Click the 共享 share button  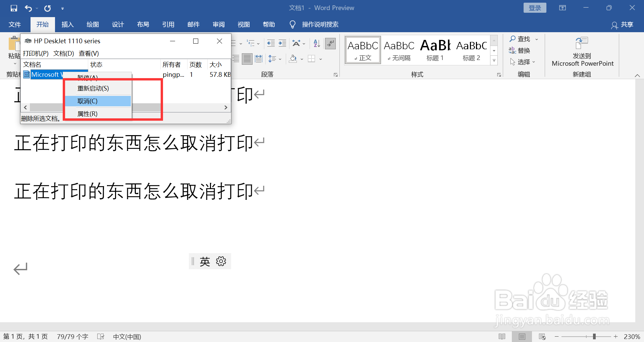(x=623, y=24)
